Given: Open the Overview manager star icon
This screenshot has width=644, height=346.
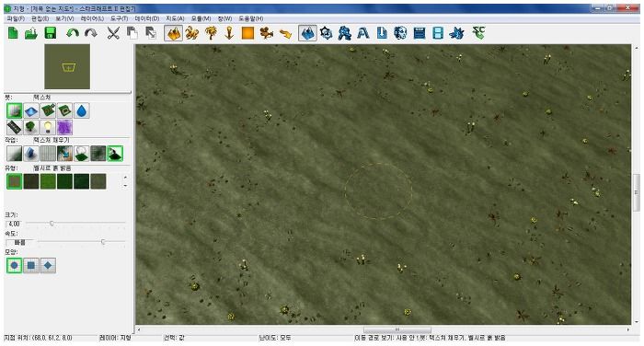Looking at the screenshot, I should coord(456,33).
